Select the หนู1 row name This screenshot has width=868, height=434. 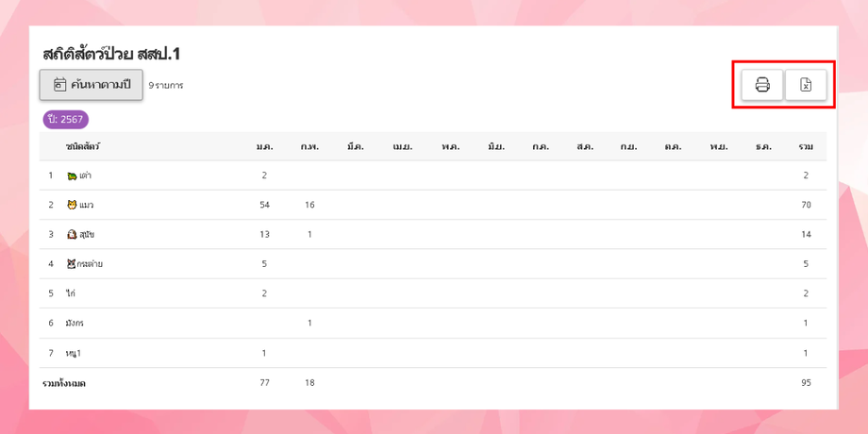[74, 353]
